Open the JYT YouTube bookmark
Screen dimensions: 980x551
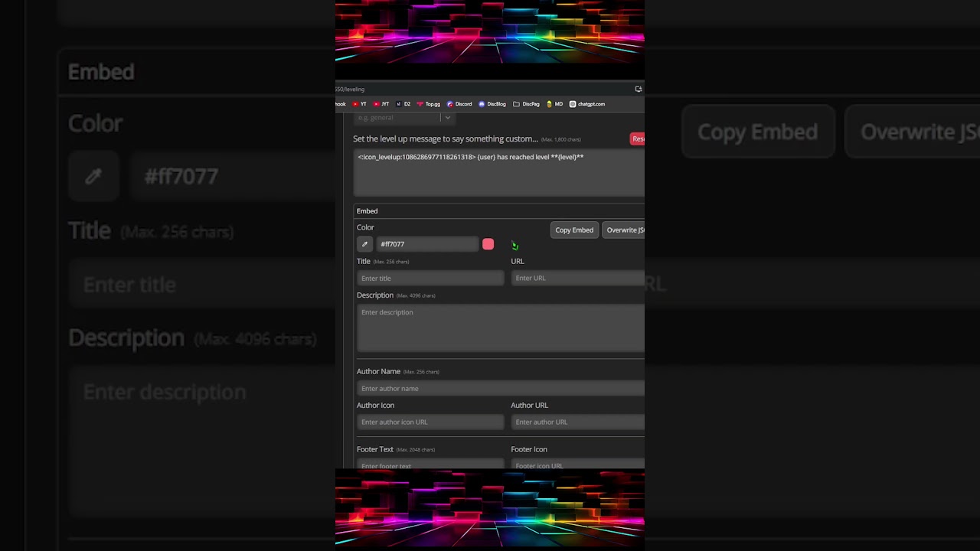[x=381, y=104]
